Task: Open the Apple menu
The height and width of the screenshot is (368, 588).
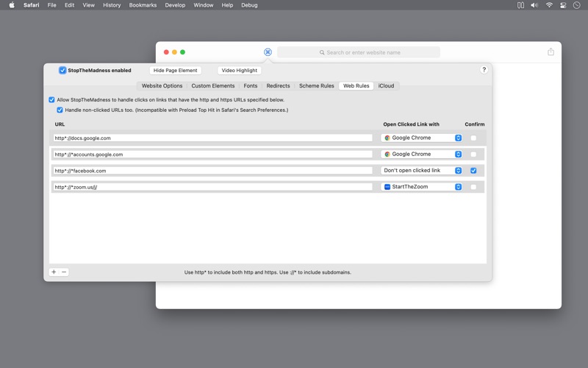Action: (12, 5)
